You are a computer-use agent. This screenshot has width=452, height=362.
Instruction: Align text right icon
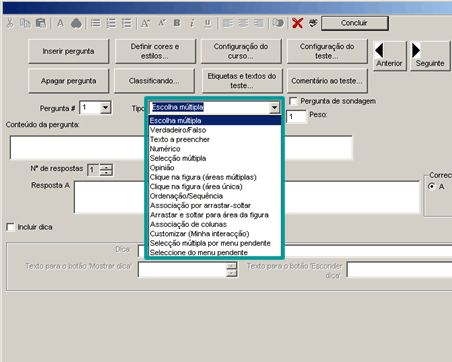pyautogui.click(x=259, y=23)
